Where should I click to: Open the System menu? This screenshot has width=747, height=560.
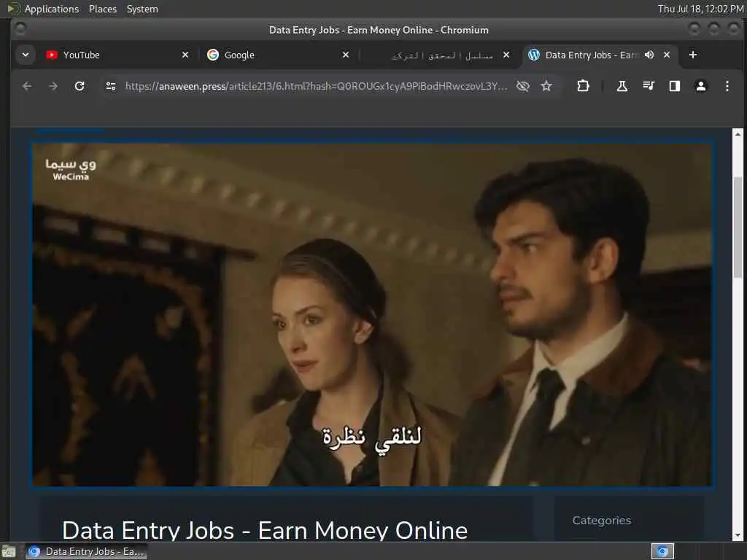pos(142,9)
